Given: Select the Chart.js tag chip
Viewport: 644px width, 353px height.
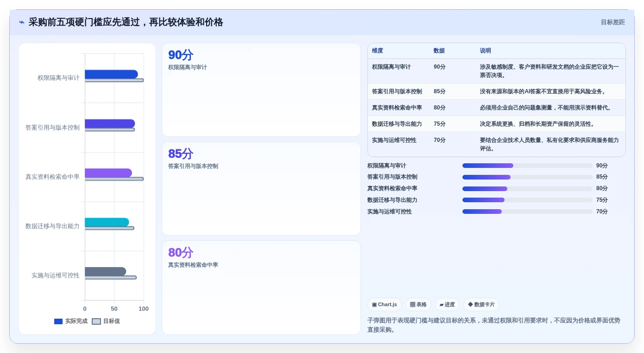Looking at the screenshot, I should pyautogui.click(x=385, y=304).
